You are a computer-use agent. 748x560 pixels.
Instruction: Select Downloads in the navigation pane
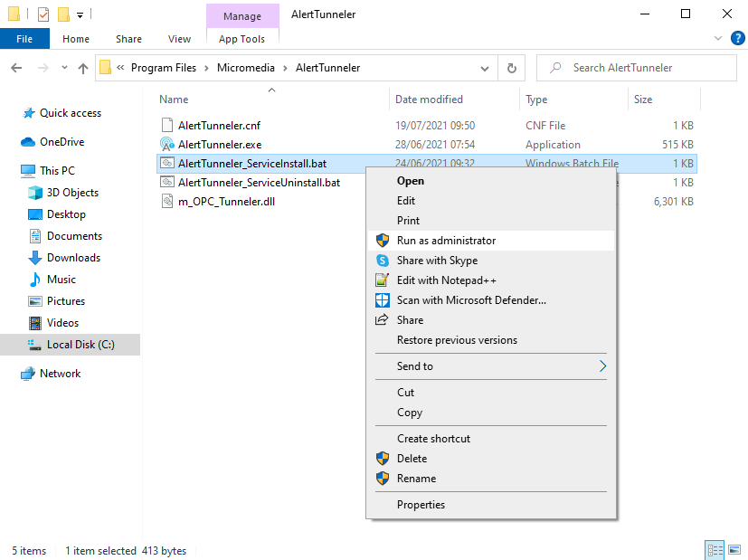pyautogui.click(x=73, y=258)
